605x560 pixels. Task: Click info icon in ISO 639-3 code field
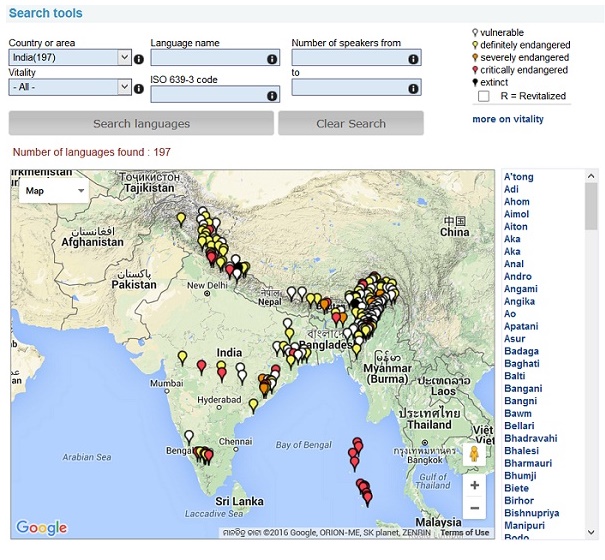click(272, 96)
